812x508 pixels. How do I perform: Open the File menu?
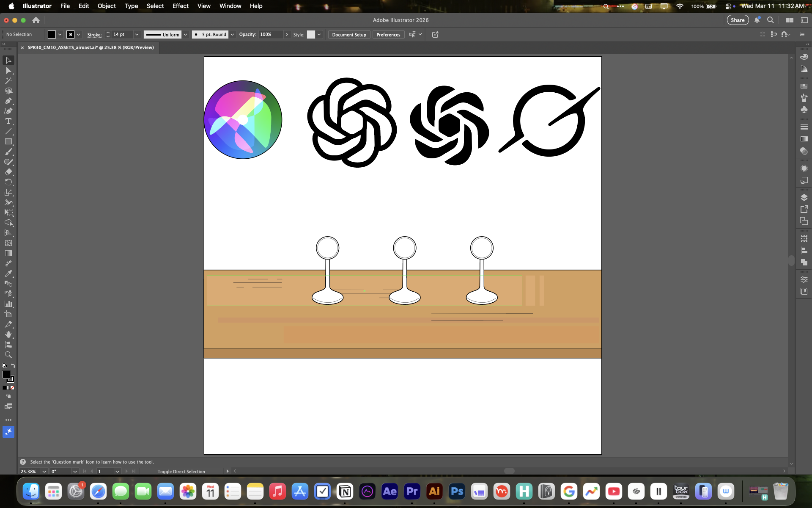(x=65, y=6)
